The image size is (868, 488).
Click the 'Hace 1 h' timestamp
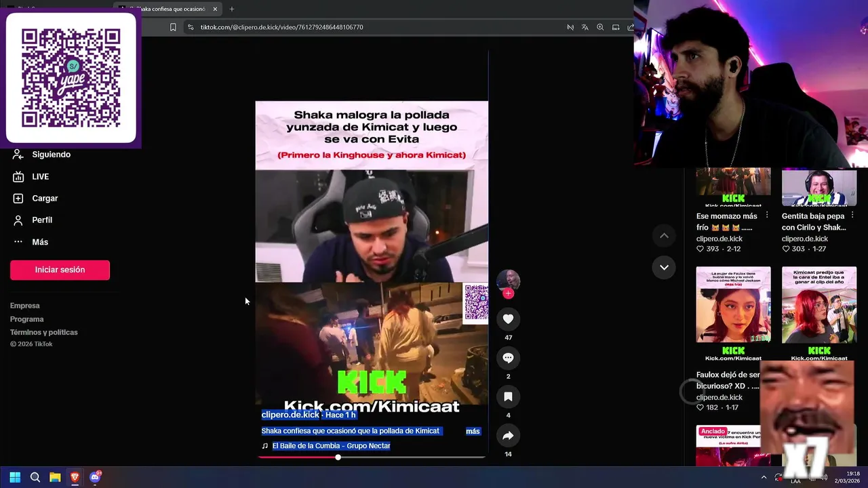pos(340,415)
